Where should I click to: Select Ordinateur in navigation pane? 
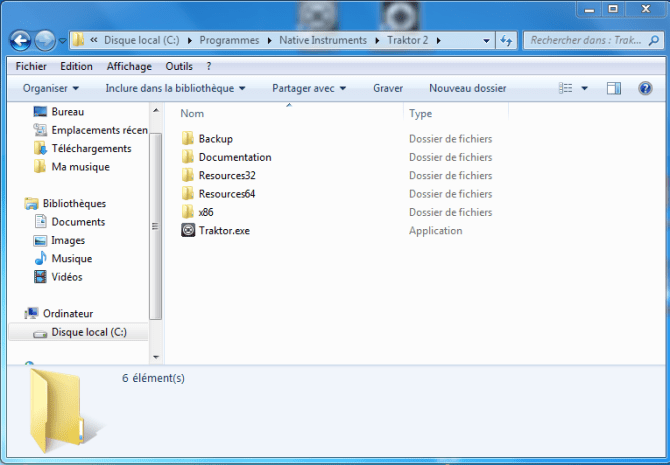pyautogui.click(x=68, y=314)
